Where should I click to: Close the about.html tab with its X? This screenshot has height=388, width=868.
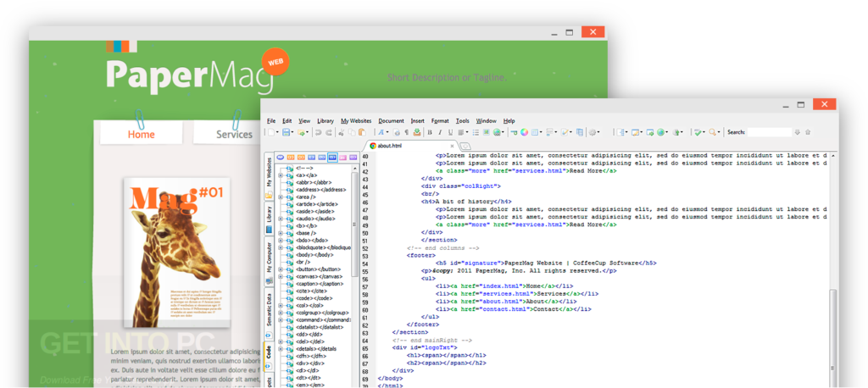tap(452, 146)
